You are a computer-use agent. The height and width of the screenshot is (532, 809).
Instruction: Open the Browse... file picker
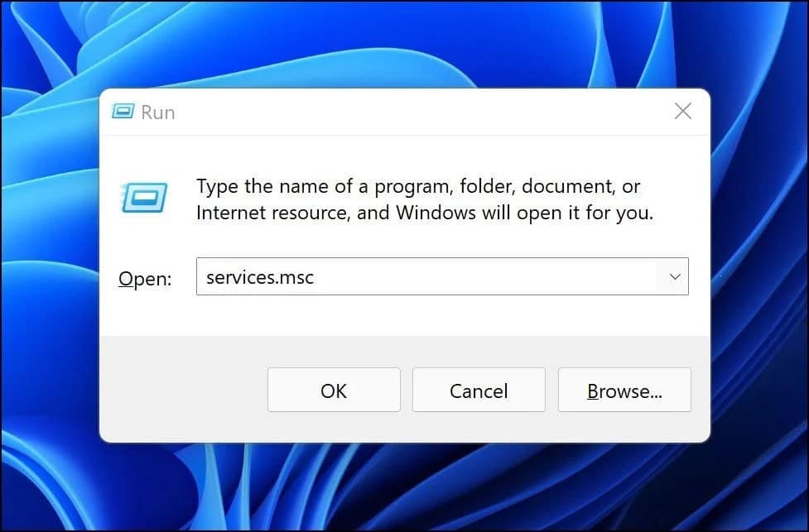pos(624,390)
